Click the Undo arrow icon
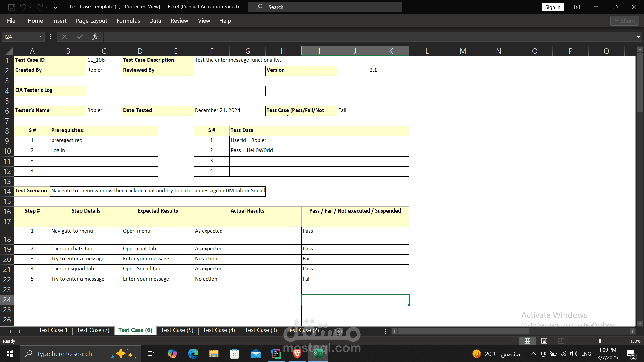 (23, 7)
